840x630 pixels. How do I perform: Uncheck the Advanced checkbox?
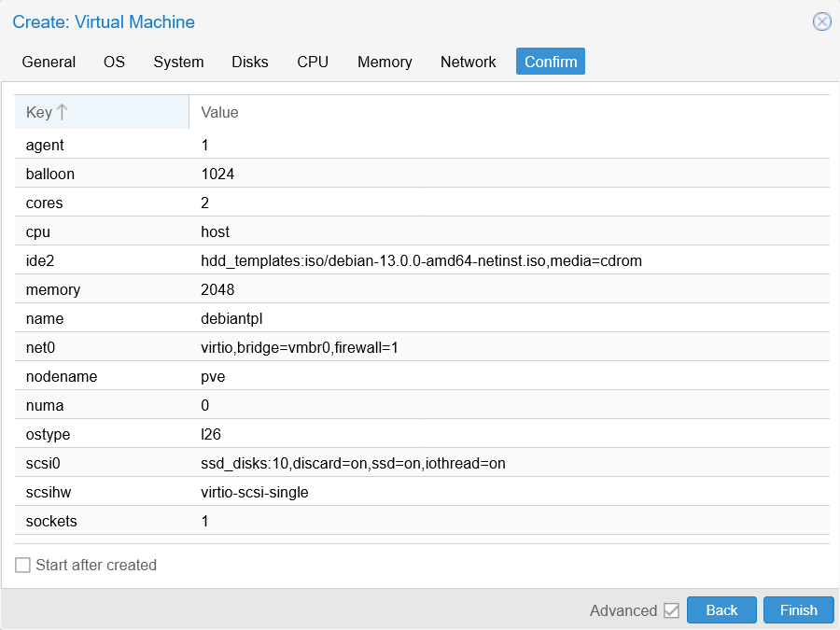point(673,609)
